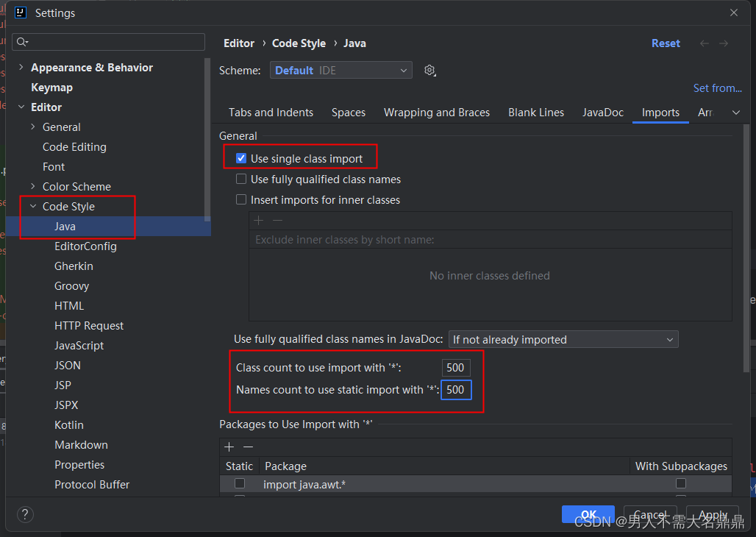Click the back navigation arrow

(705, 43)
